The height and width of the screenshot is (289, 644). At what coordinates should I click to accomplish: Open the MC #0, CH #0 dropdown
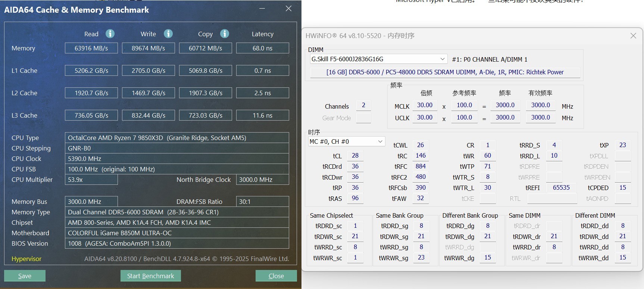[346, 142]
